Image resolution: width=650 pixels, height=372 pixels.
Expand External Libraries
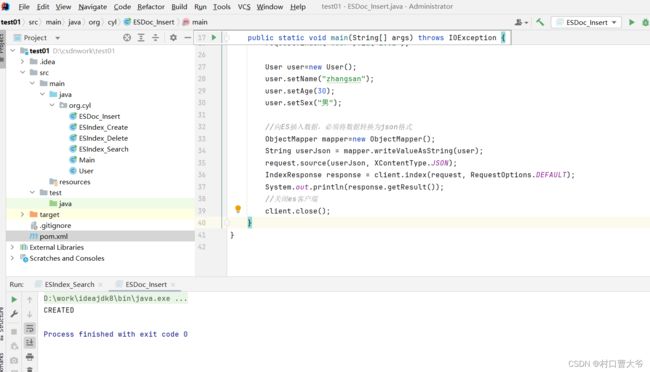pos(12,247)
